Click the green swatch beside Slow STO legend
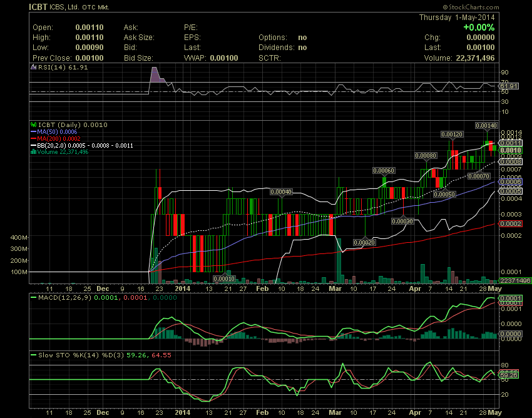This screenshot has height=418, width=532. pos(33,355)
